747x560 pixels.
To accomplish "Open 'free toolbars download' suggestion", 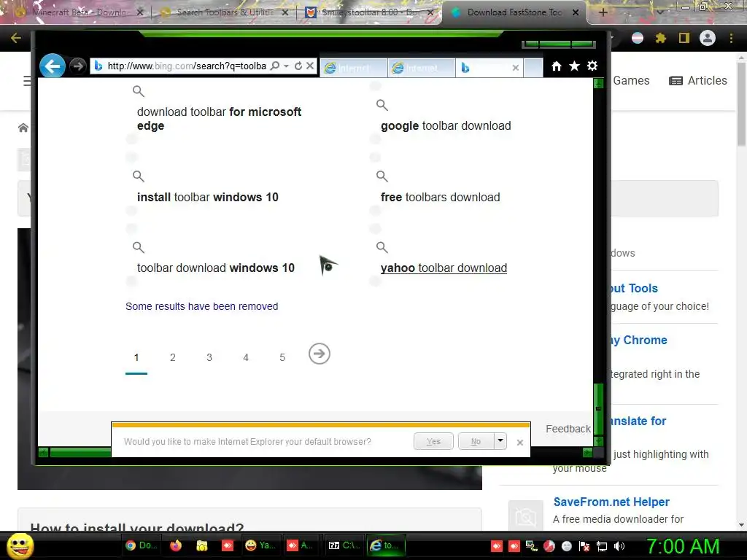I will coord(440,197).
